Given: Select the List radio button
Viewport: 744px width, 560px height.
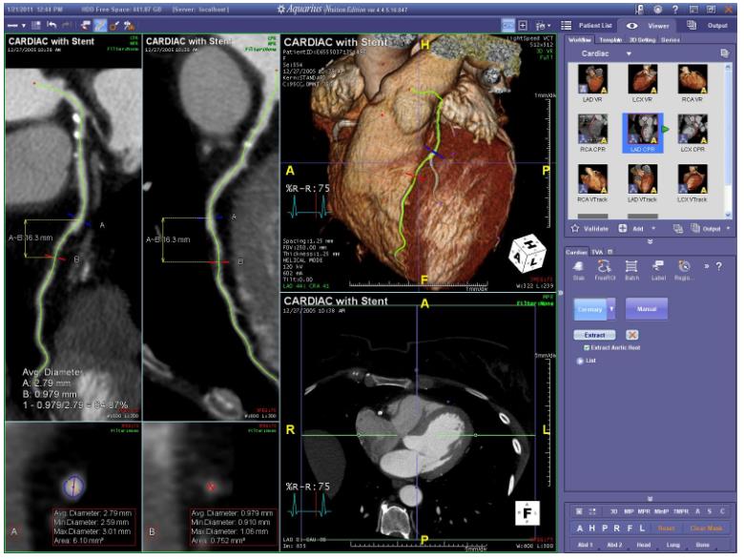Looking at the screenshot, I should point(580,362).
